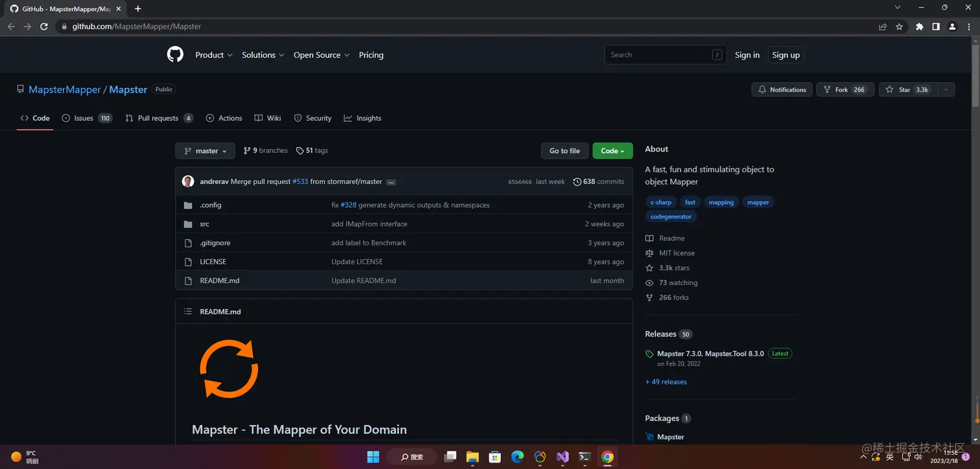Open the master branch dropdown

click(x=205, y=151)
